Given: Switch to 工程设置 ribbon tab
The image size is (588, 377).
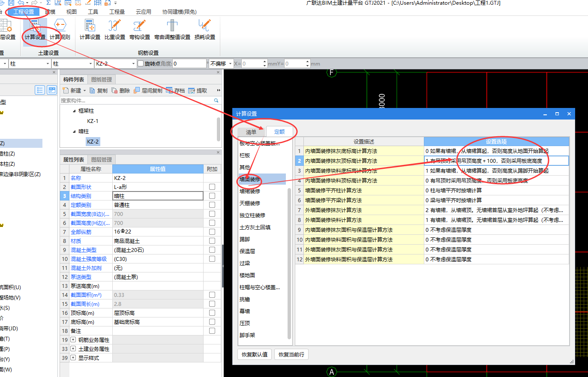Looking at the screenshot, I should click(24, 12).
